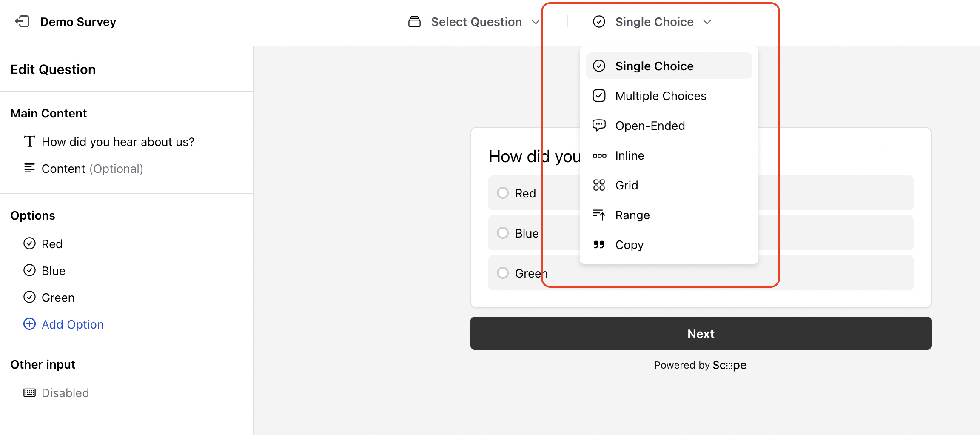Click the Next button
This screenshot has height=435, width=980.
click(x=700, y=334)
